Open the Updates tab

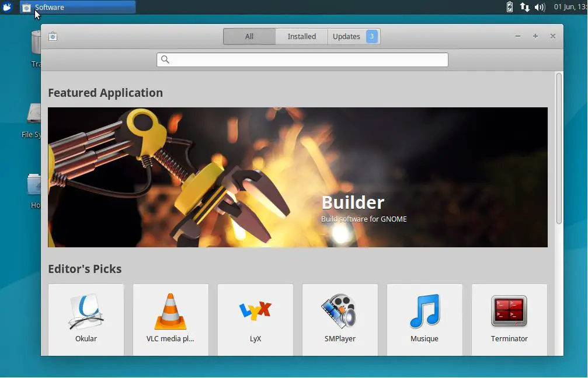pyautogui.click(x=354, y=36)
